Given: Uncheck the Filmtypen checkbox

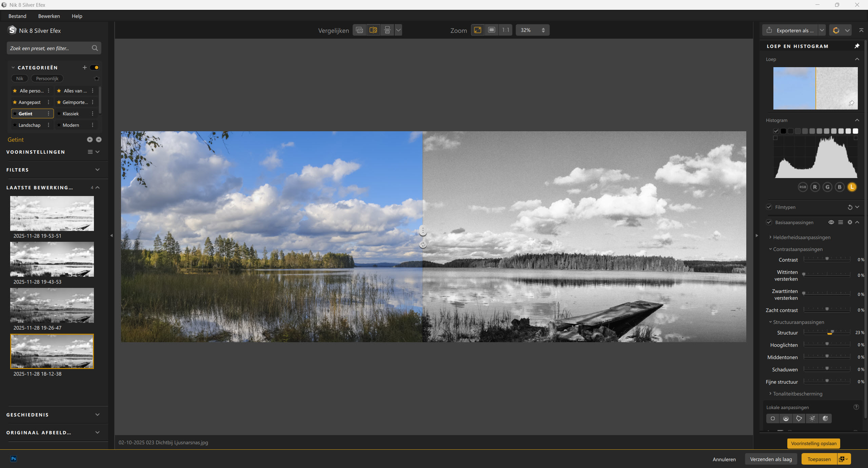Looking at the screenshot, I should 769,207.
